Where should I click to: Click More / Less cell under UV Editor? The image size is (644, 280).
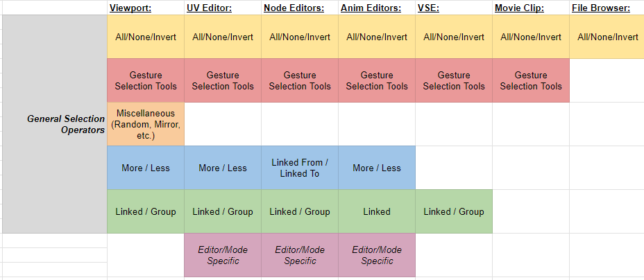tap(223, 168)
